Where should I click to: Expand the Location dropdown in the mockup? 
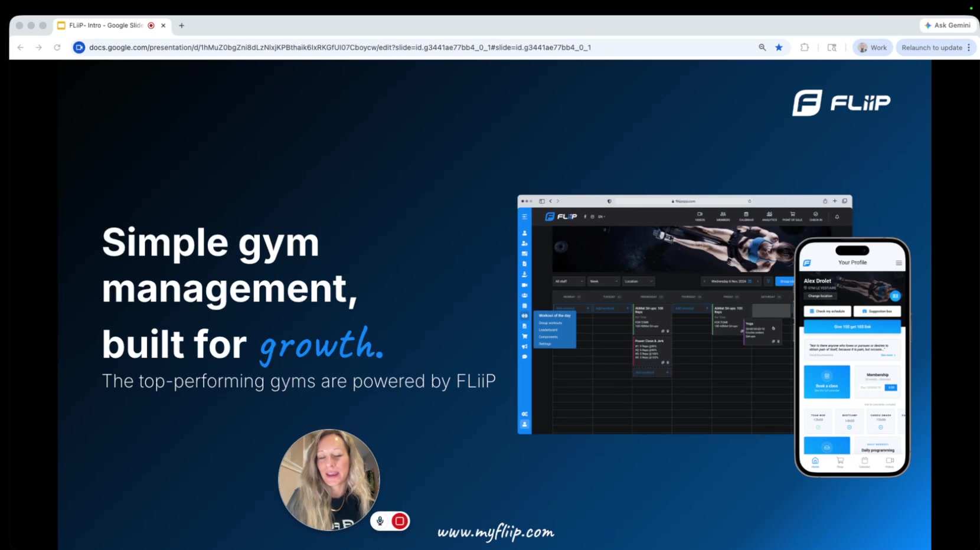pos(638,281)
